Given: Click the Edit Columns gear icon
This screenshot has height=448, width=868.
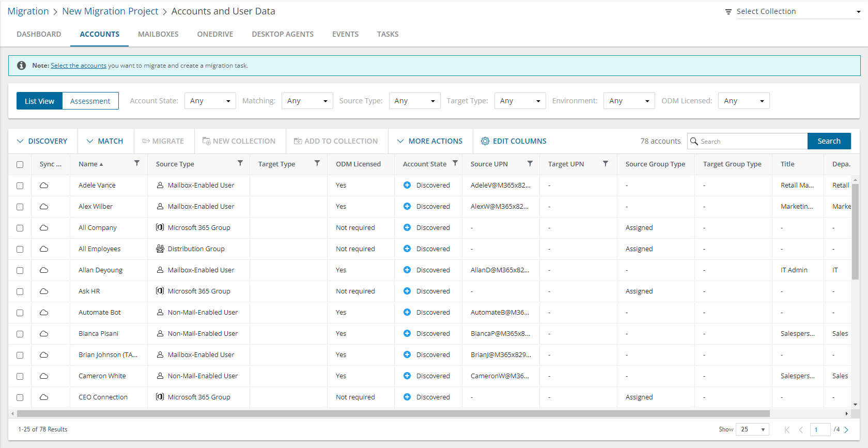Looking at the screenshot, I should (x=485, y=141).
